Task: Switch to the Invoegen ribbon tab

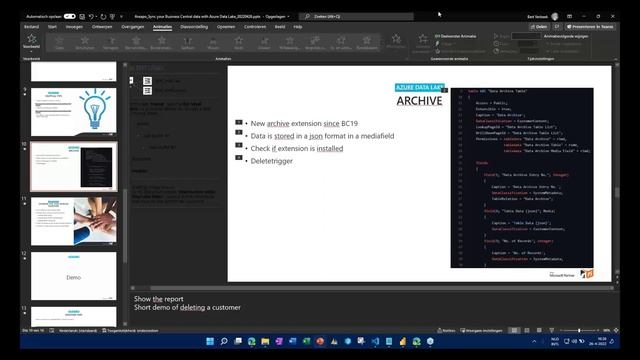Action: tap(74, 27)
